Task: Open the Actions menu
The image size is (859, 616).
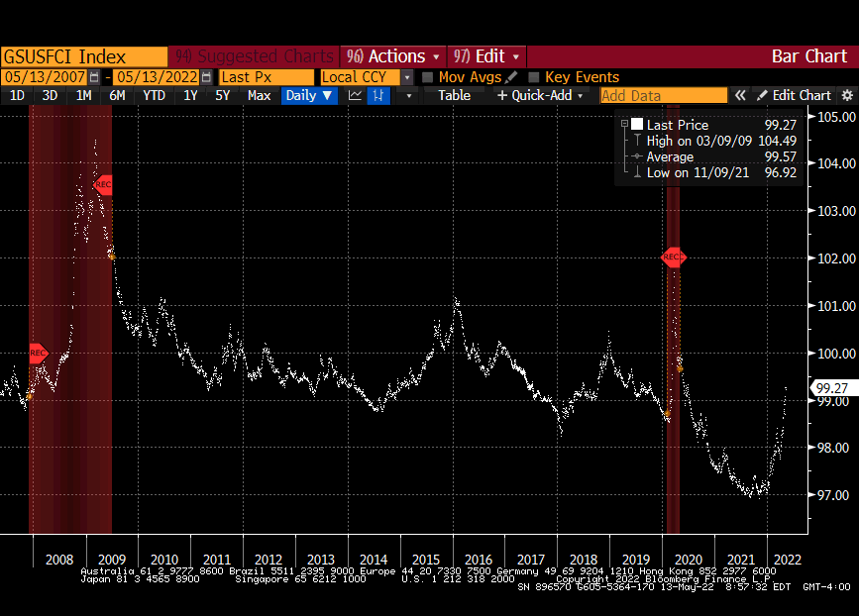Action: [x=394, y=56]
